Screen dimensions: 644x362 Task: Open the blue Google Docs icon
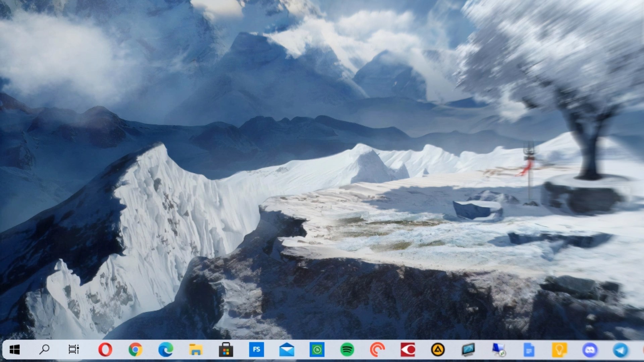529,350
